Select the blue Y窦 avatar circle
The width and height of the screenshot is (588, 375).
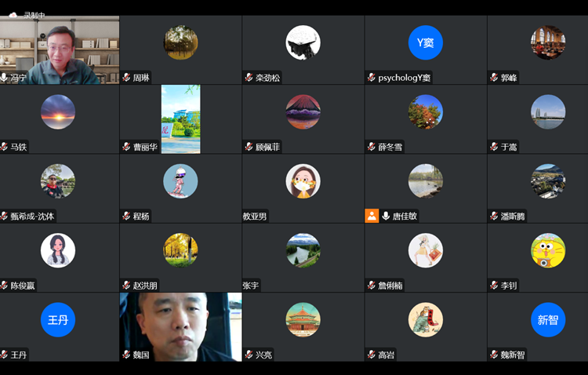pos(425,42)
